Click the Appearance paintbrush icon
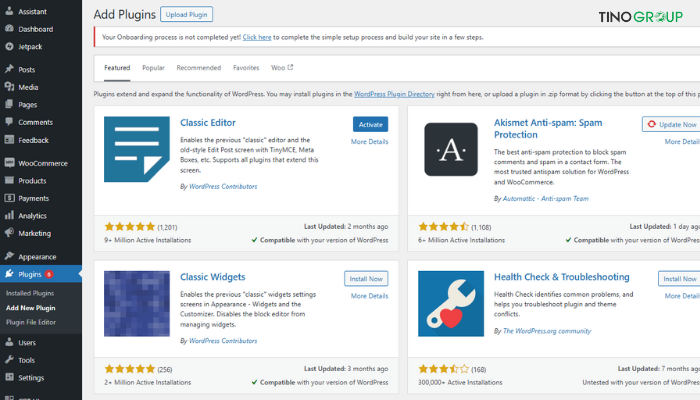Viewport: 700px width, 400px height. pos(9,256)
